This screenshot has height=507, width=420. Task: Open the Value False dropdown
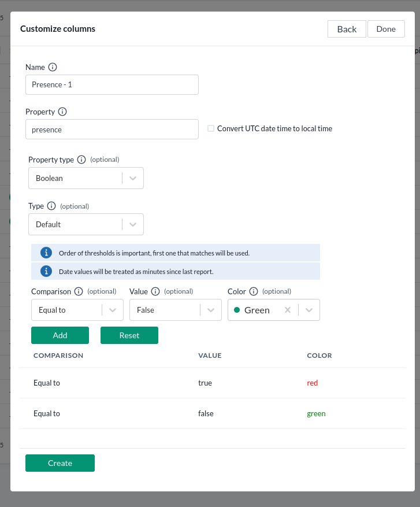click(211, 310)
